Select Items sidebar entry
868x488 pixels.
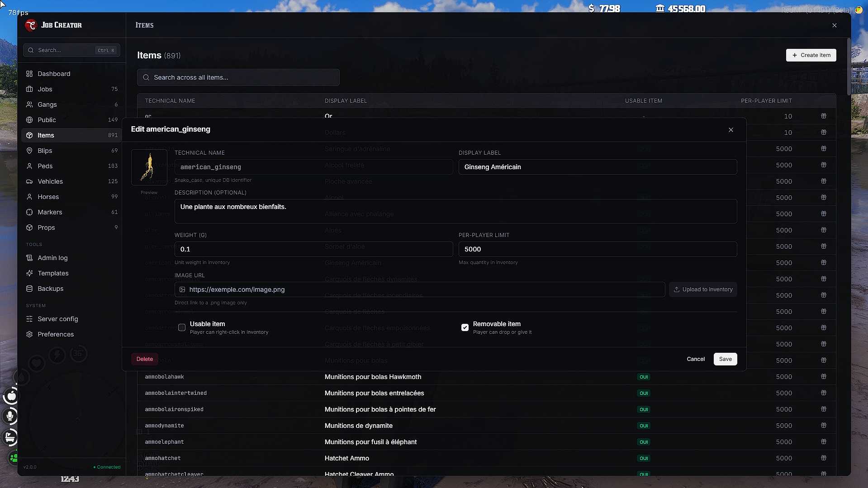(71, 135)
